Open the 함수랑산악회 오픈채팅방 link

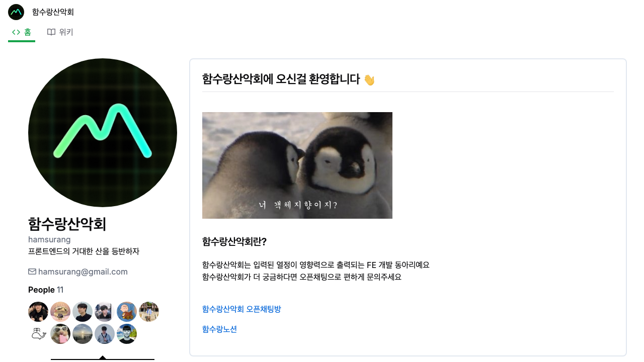click(242, 309)
